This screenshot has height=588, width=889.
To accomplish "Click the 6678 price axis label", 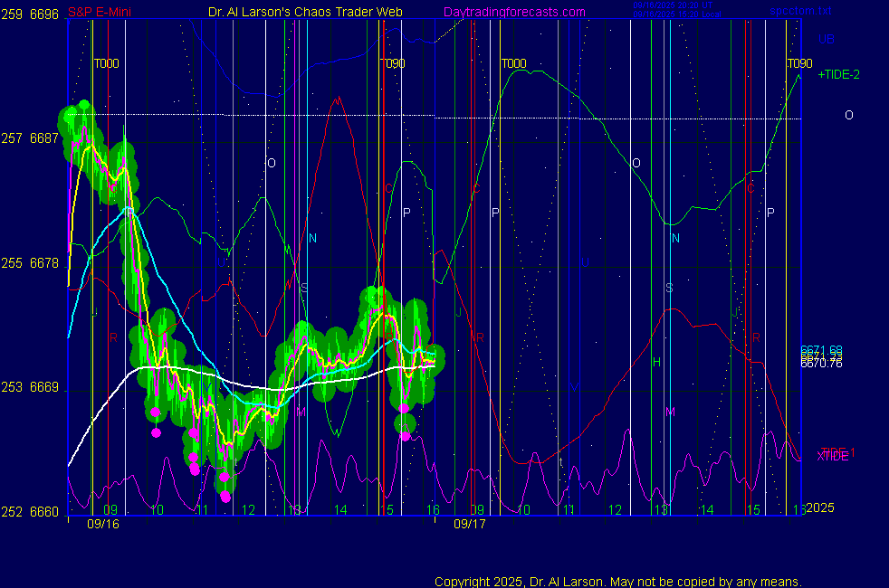I will click(44, 263).
